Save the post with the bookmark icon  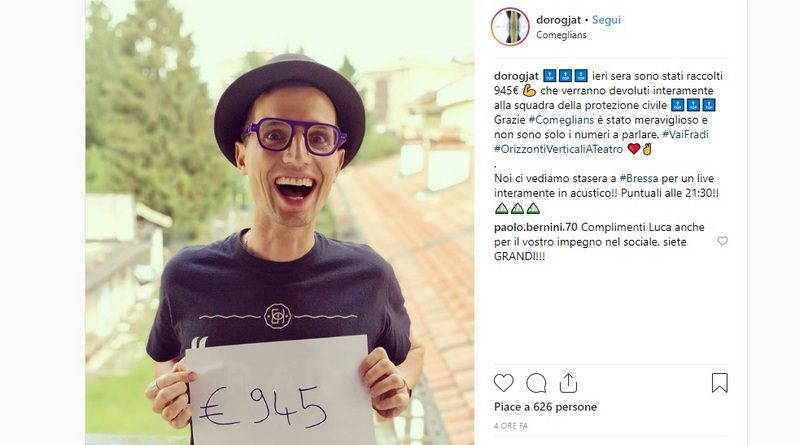pos(719,383)
